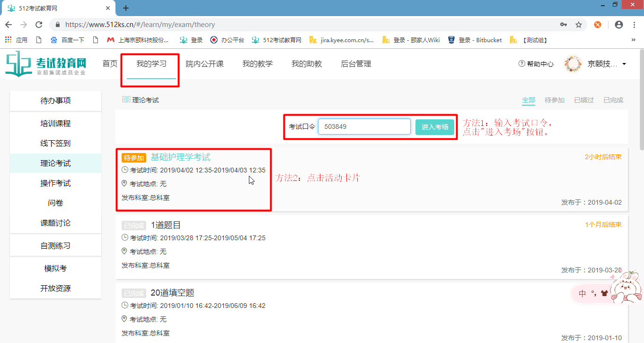The width and height of the screenshot is (644, 343).
Task: Open the 应用 apps bookmark
Action: click(17, 40)
